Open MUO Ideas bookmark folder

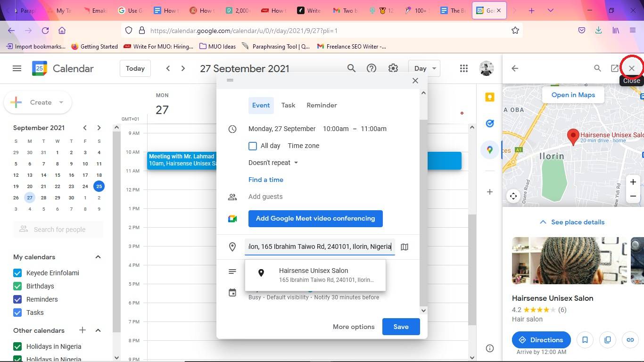(217, 46)
